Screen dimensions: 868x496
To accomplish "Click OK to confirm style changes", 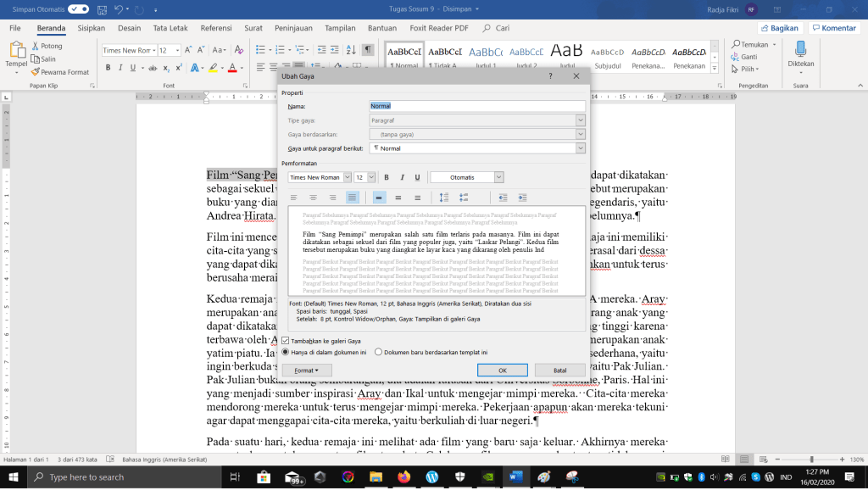I will pyautogui.click(x=502, y=371).
